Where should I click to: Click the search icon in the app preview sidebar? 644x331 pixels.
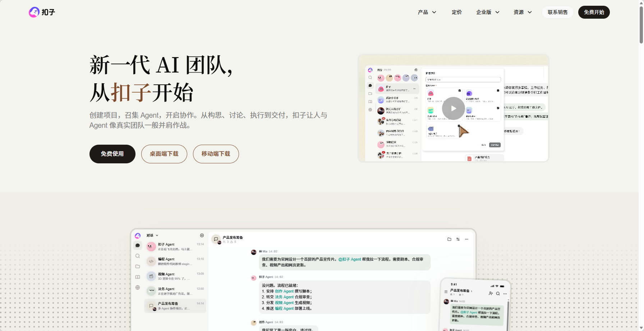tap(138, 256)
